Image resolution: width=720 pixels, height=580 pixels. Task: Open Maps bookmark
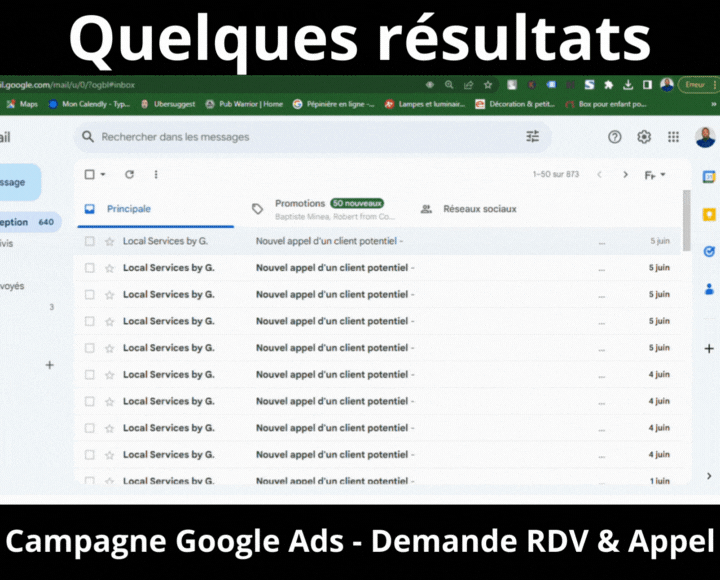(22, 104)
